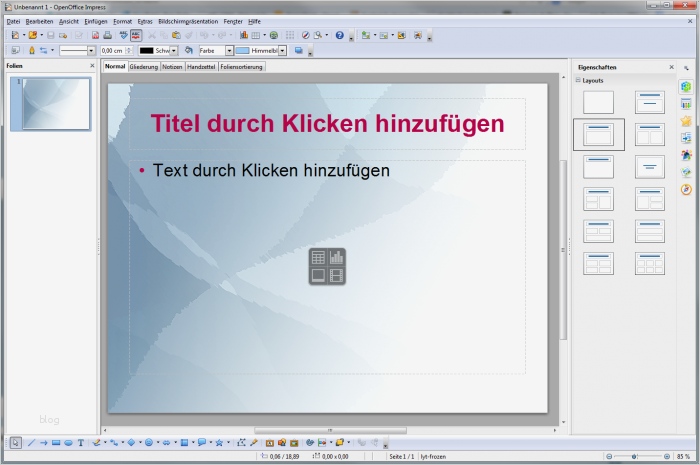Switch to the Handzettel view tab
The width and height of the screenshot is (700, 465).
coord(201,67)
